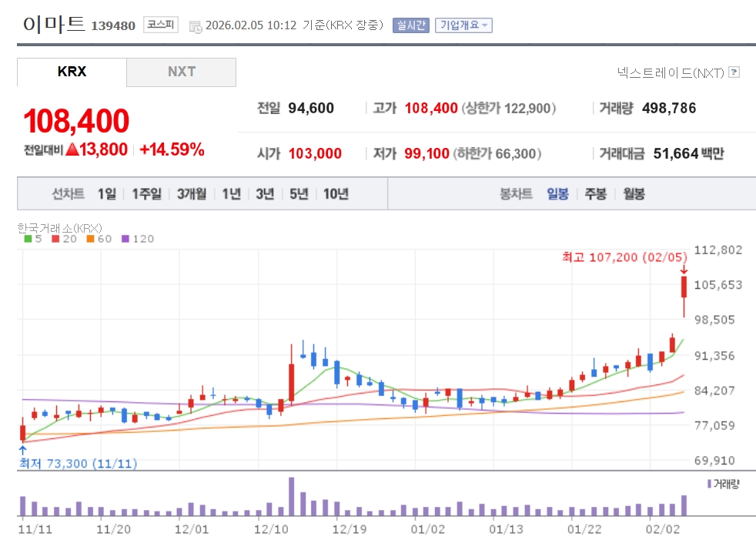Switch candle chart to 주봉 weekly
756x550 pixels.
point(595,194)
